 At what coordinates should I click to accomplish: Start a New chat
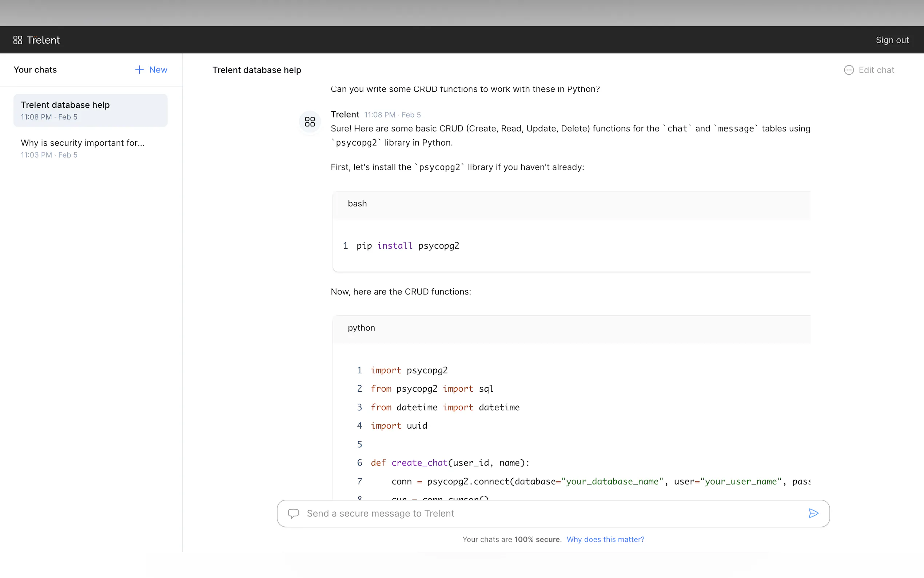[151, 70]
